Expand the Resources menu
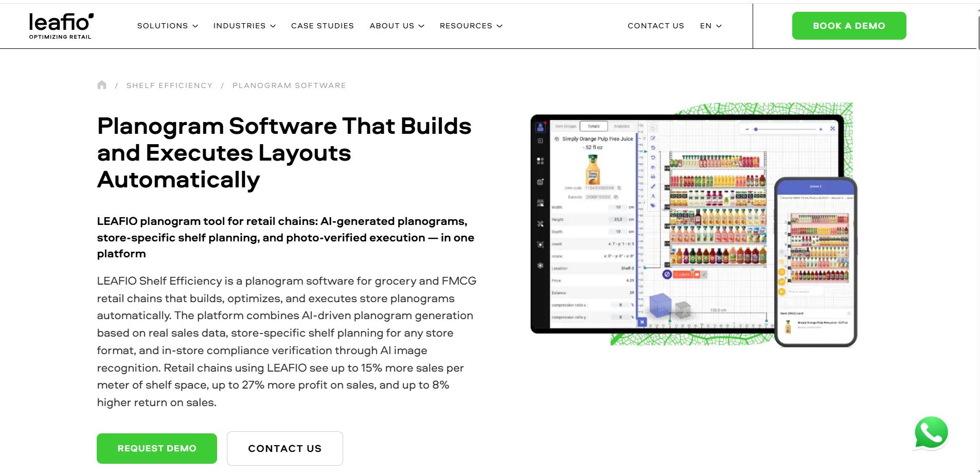Screen dimensions: 980x473 pyautogui.click(x=471, y=26)
